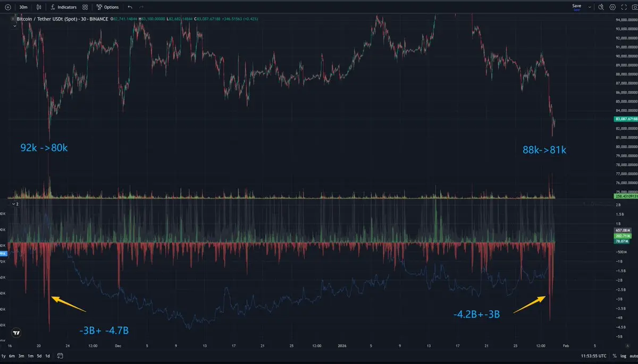Click the Save layout button

[577, 6]
